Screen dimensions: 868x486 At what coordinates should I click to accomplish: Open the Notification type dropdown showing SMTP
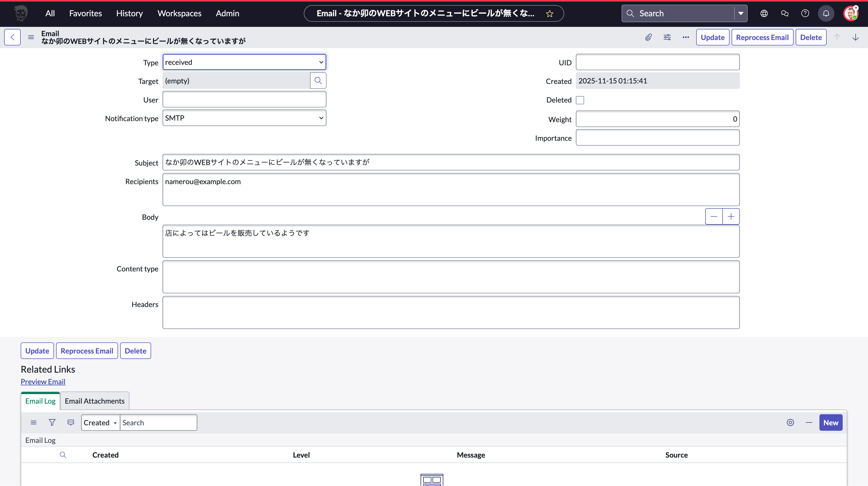(244, 118)
